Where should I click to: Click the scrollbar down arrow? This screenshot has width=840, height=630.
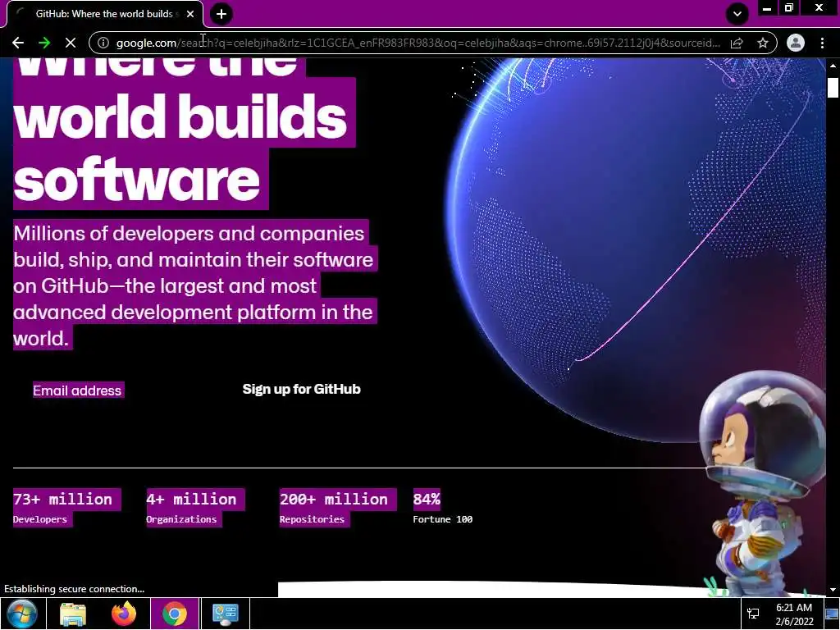click(833, 590)
